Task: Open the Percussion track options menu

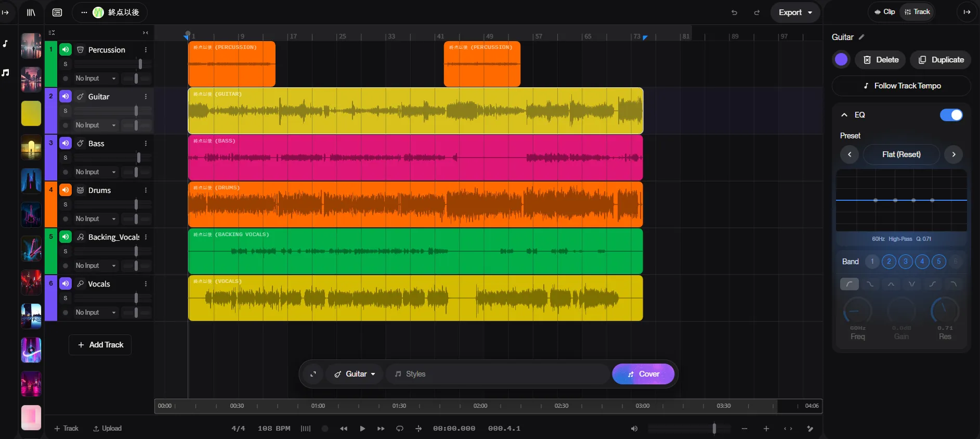Action: pos(146,50)
